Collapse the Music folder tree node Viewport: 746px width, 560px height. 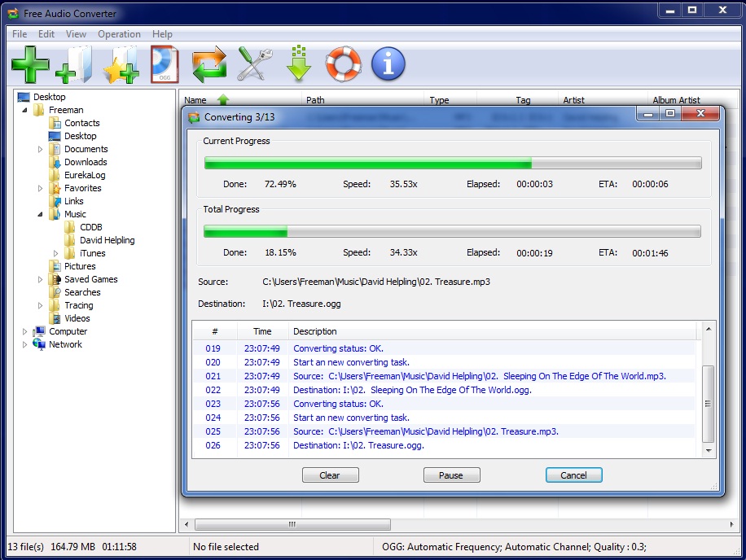40,214
